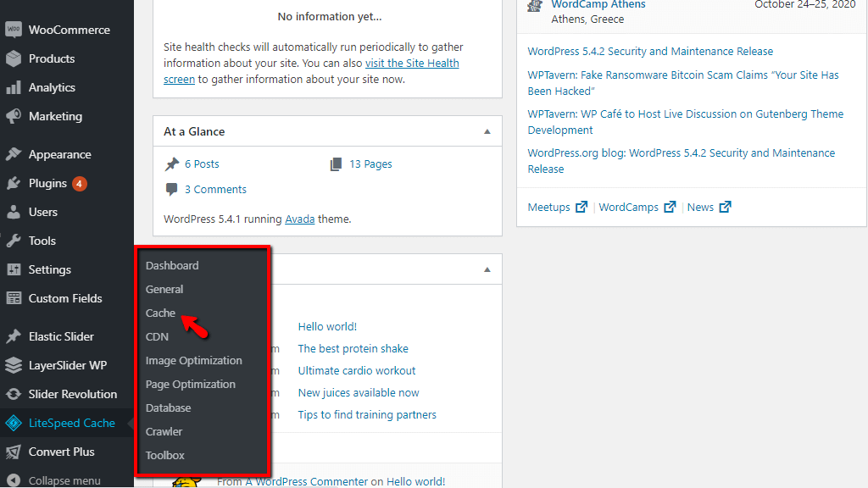The height and width of the screenshot is (488, 868).
Task: Click the Marketing megaphone icon
Action: tap(14, 116)
